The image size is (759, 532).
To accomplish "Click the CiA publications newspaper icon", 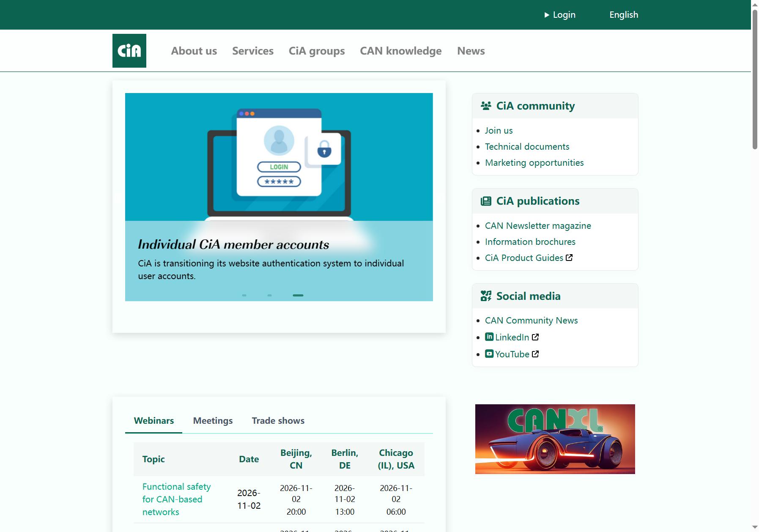I will pyautogui.click(x=486, y=201).
